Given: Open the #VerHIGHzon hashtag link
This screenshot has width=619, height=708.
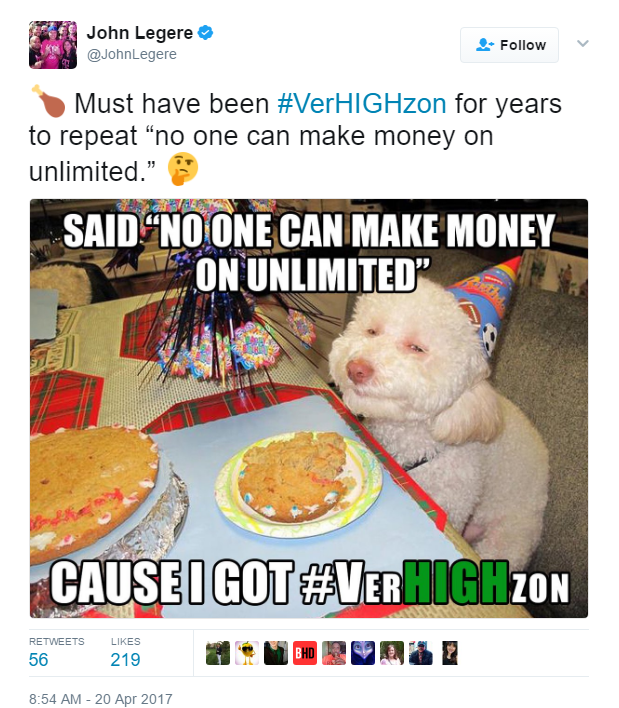Looking at the screenshot, I should (362, 103).
